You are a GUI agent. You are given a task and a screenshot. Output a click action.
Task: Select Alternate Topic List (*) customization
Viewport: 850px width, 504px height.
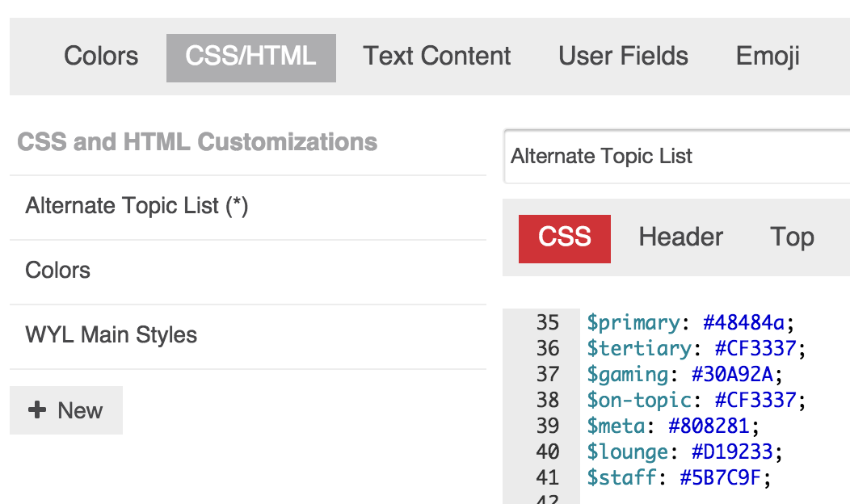point(137,206)
